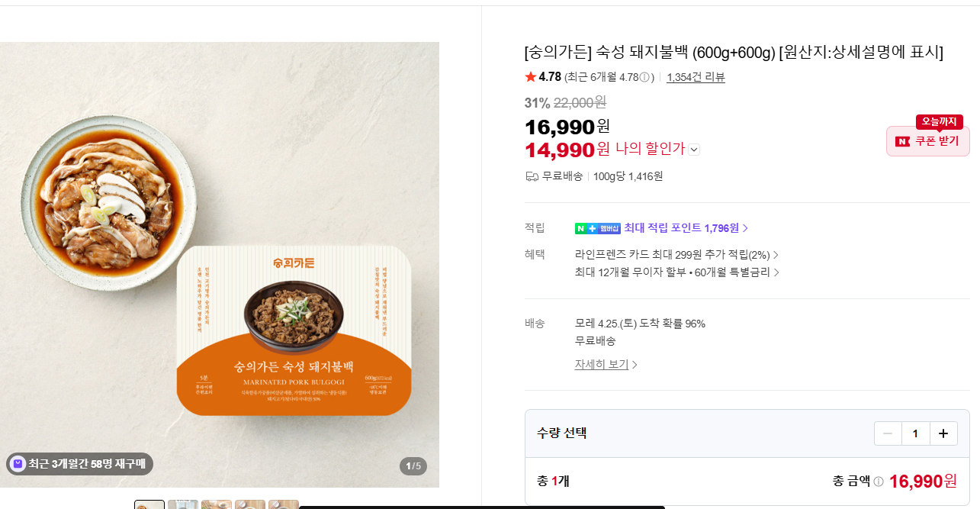Open the 1,354건 리뷰 link
This screenshot has height=509, width=980.
point(696,77)
